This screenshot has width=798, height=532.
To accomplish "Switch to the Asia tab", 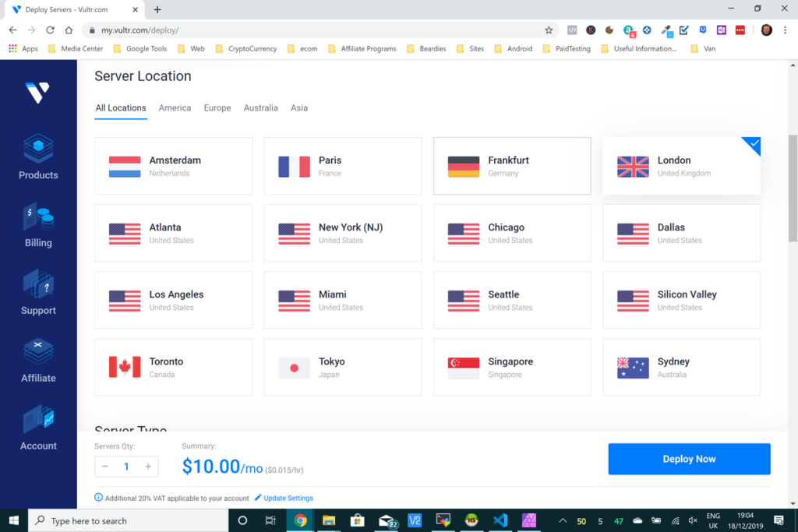I will (298, 107).
